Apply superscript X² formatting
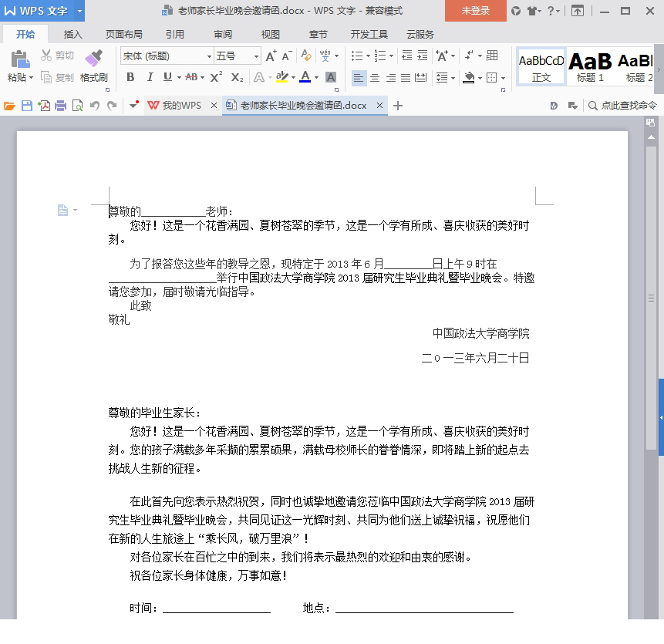The width and height of the screenshot is (664, 644). click(217, 77)
